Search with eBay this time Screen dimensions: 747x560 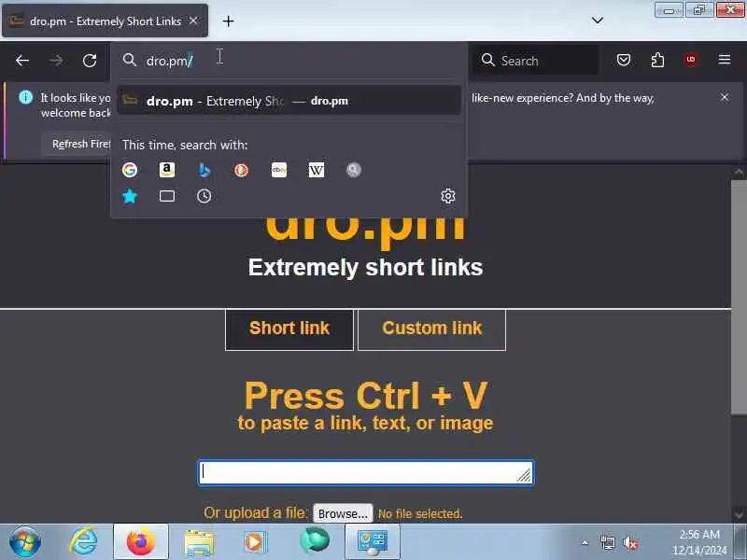(278, 170)
